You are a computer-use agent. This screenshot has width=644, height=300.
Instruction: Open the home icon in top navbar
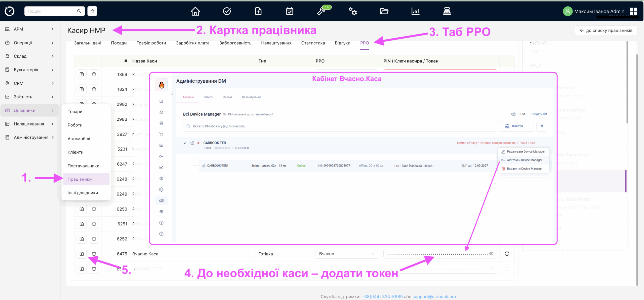[x=195, y=11]
